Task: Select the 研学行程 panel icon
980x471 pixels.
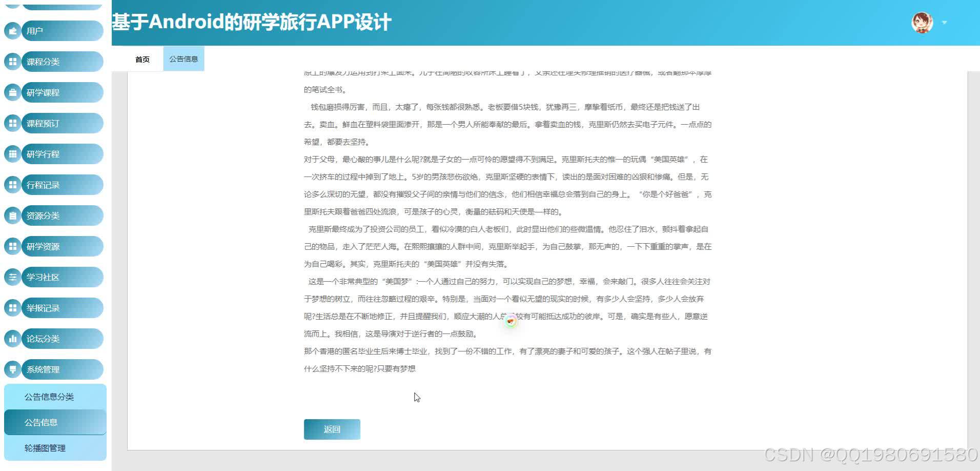Action: [x=13, y=154]
